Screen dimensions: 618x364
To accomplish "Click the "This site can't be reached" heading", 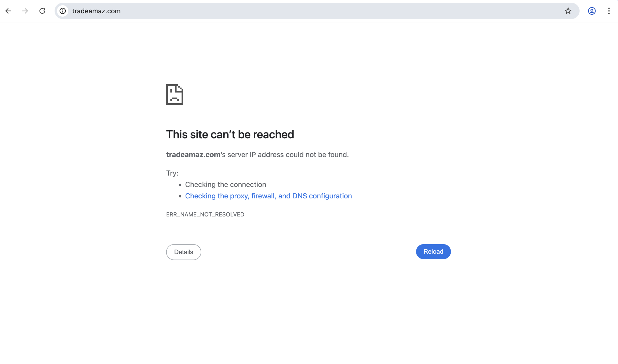I will point(230,134).
